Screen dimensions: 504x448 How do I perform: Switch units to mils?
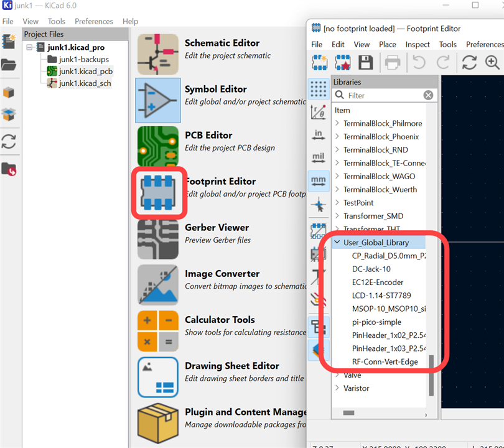coord(319,158)
